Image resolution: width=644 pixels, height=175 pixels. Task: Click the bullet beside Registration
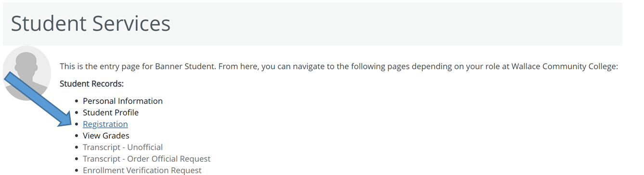77,124
